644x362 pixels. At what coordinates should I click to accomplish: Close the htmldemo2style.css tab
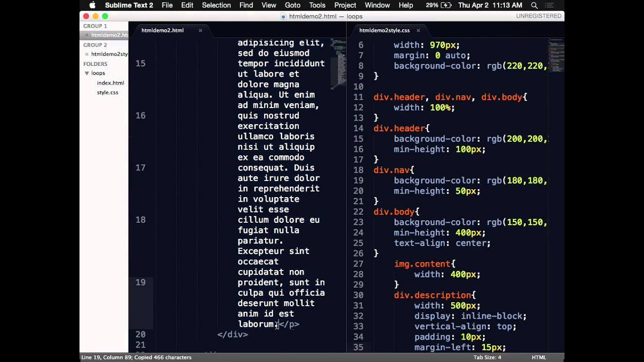tap(418, 30)
